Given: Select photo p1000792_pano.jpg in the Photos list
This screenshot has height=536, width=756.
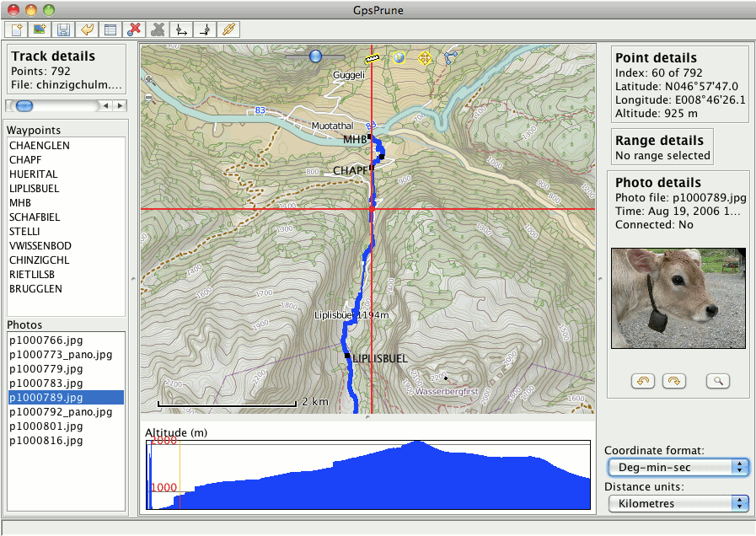Looking at the screenshot, I should 60,412.
